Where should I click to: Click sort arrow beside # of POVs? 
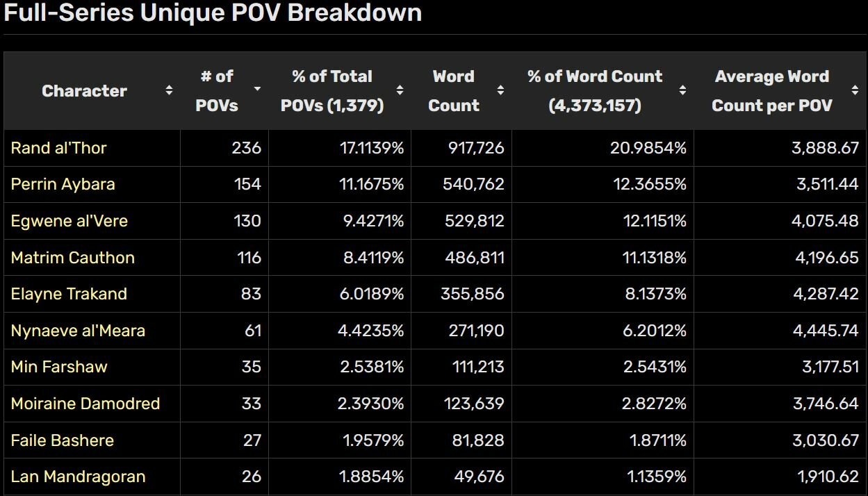[x=257, y=89]
